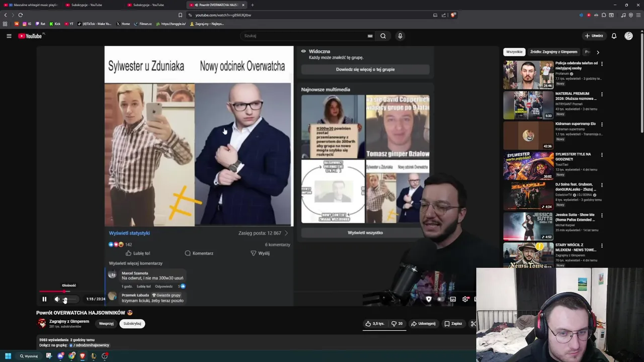Go to YouTube home via logo
Image resolution: width=644 pixels, height=362 pixels.
click(30, 36)
